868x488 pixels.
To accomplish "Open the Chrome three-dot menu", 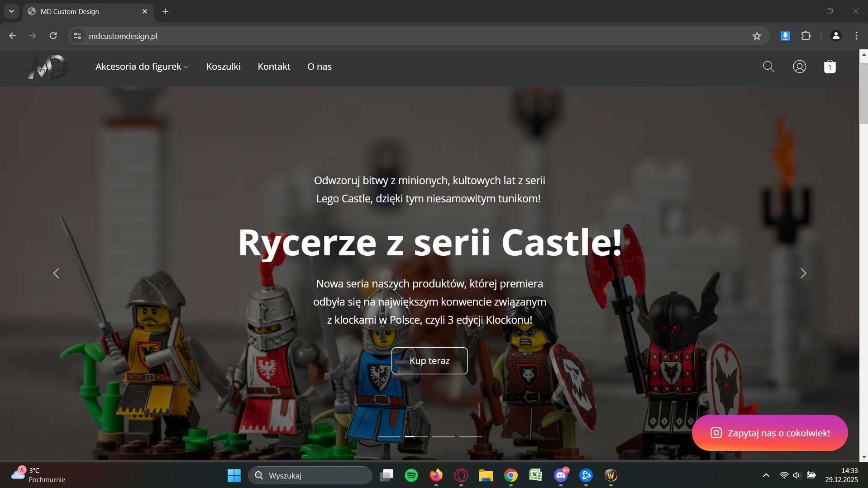I will [x=856, y=36].
